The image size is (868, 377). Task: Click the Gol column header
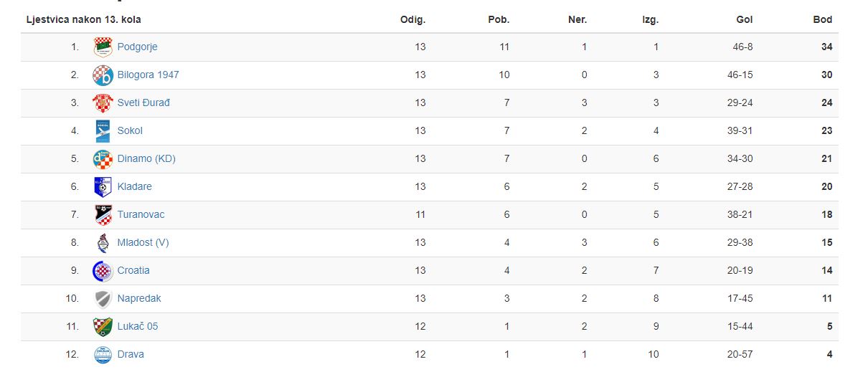[x=745, y=19]
